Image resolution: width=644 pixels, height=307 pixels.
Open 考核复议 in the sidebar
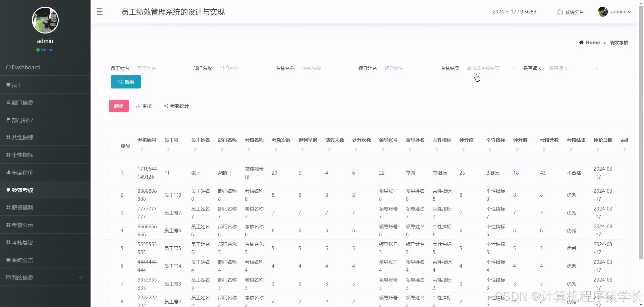[45, 242]
